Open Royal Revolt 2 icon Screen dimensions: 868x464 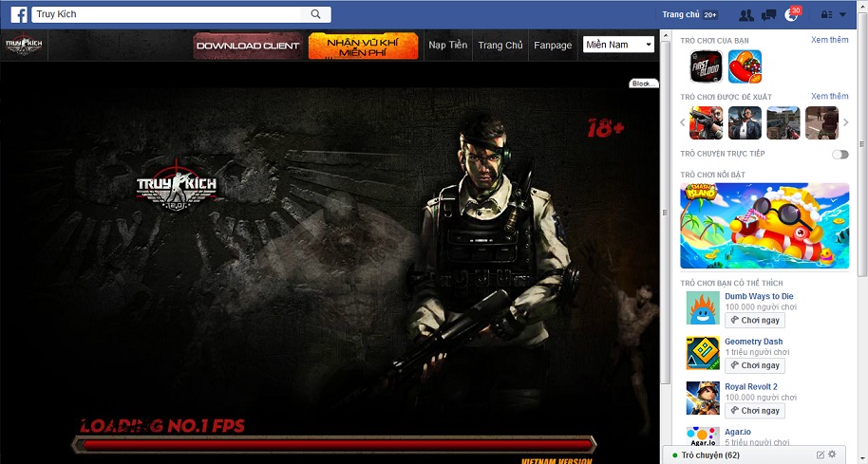coord(703,399)
